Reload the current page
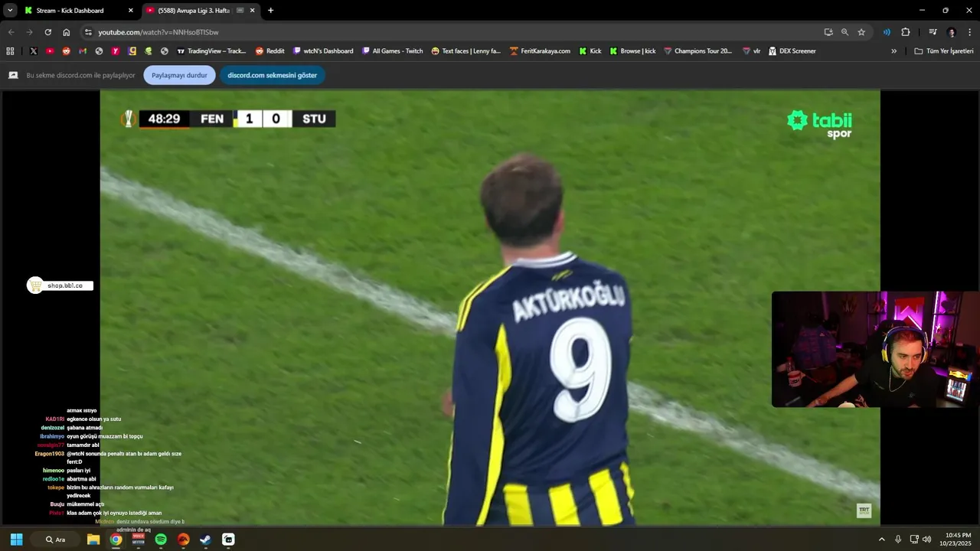This screenshot has height=551, width=980. point(47,32)
